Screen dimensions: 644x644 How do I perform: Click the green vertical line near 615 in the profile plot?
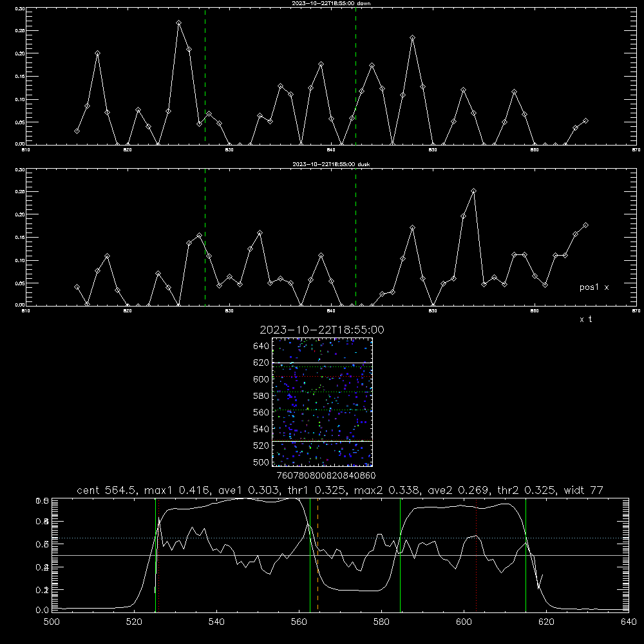(526, 554)
